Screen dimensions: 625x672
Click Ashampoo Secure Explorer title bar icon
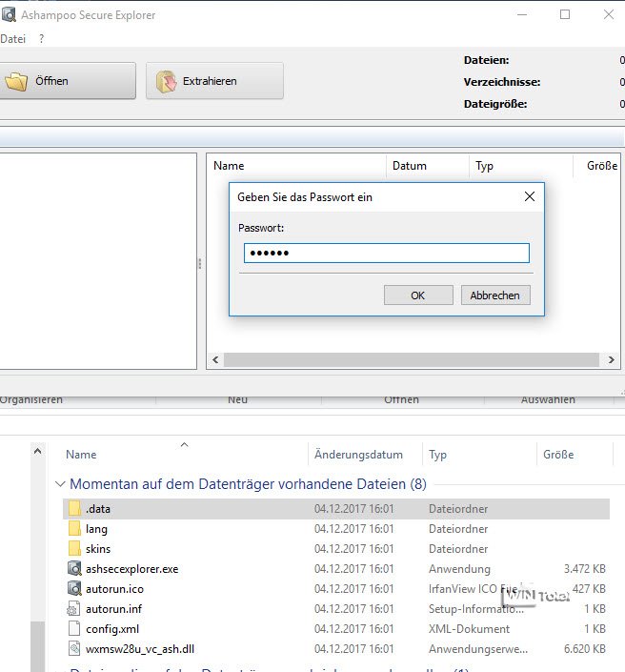point(9,14)
